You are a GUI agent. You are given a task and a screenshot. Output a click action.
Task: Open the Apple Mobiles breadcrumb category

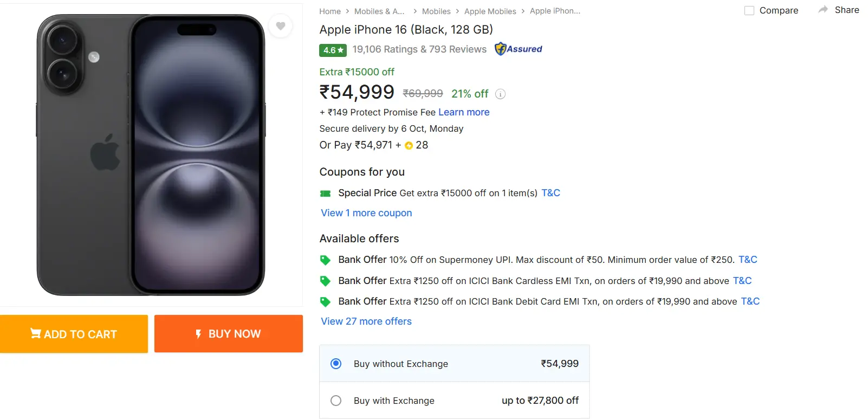pos(490,11)
